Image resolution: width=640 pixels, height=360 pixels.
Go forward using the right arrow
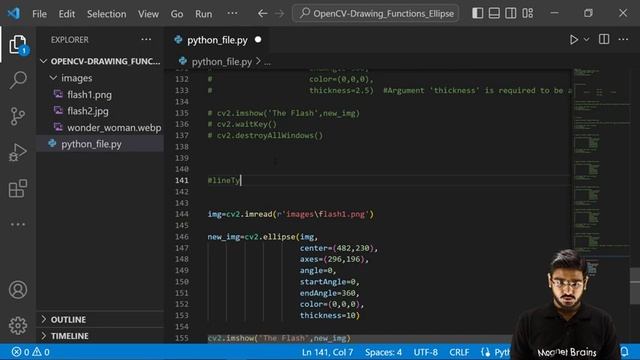[x=280, y=13]
